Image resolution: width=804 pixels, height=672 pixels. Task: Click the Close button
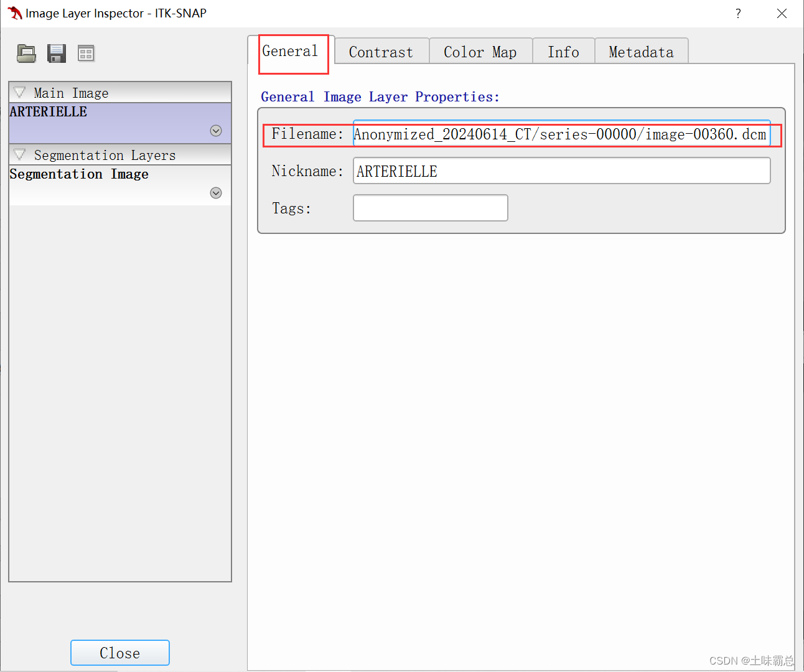point(120,653)
